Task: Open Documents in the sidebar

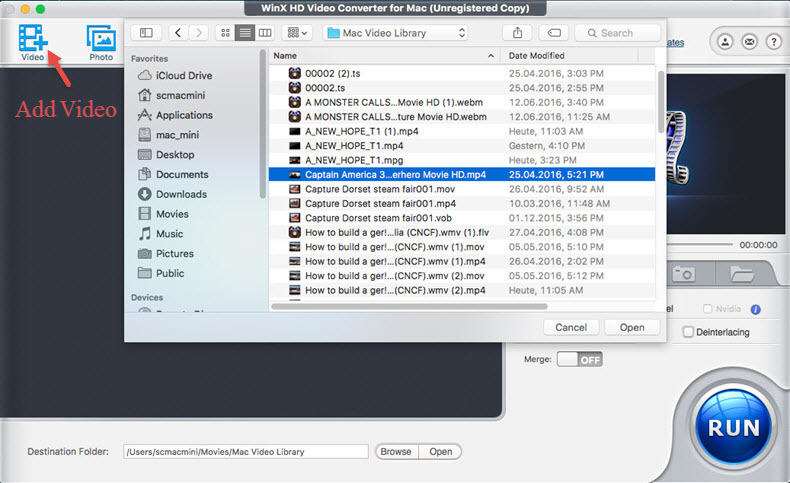Action: pyautogui.click(x=173, y=174)
